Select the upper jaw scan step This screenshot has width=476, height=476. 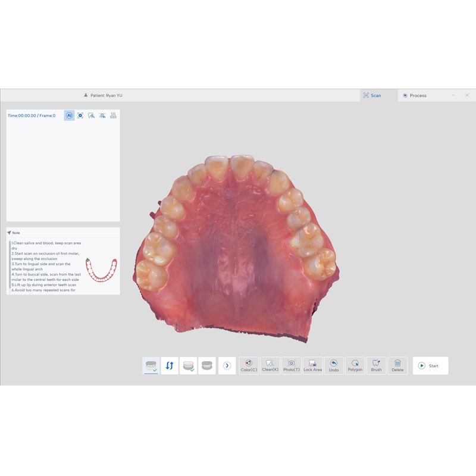point(151,365)
